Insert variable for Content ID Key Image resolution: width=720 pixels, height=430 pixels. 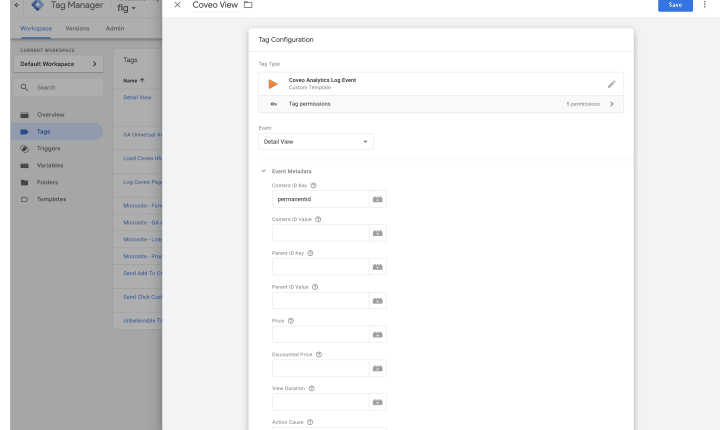click(x=377, y=199)
